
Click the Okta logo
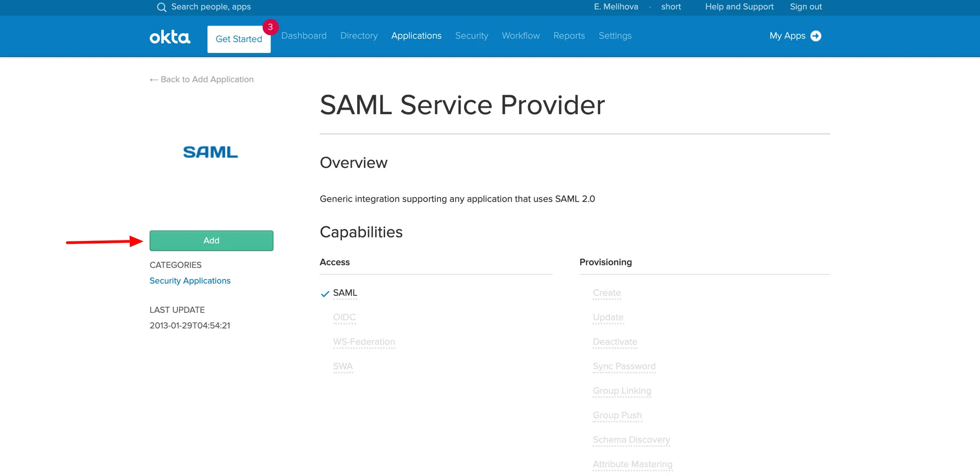tap(170, 37)
